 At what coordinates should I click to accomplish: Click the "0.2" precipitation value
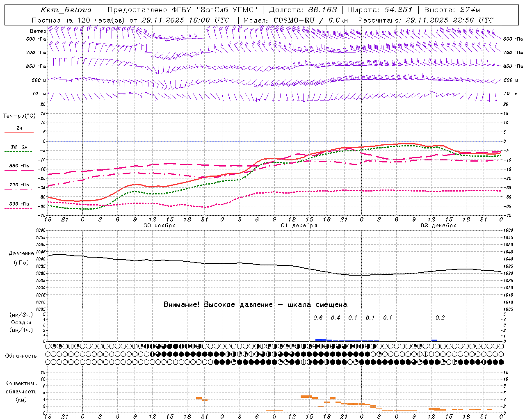pyautogui.click(x=440, y=318)
